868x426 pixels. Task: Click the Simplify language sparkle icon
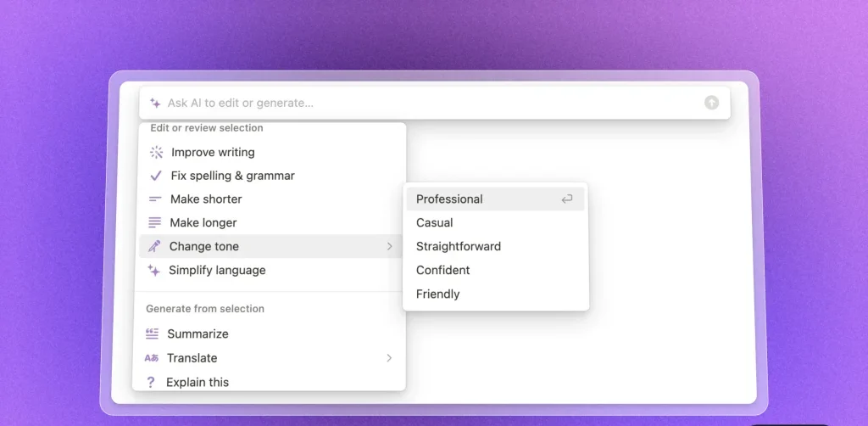point(154,270)
